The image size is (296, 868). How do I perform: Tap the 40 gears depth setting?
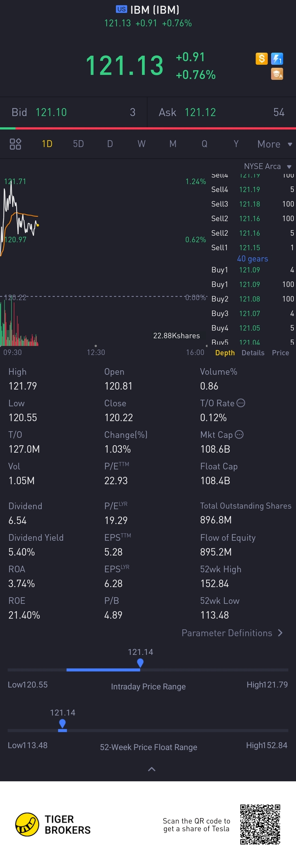[x=253, y=259]
